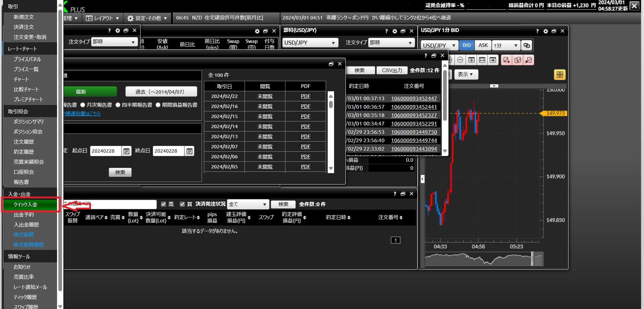
Task: Open クイック入金 in the sidebar menu
Action: pyautogui.click(x=30, y=204)
